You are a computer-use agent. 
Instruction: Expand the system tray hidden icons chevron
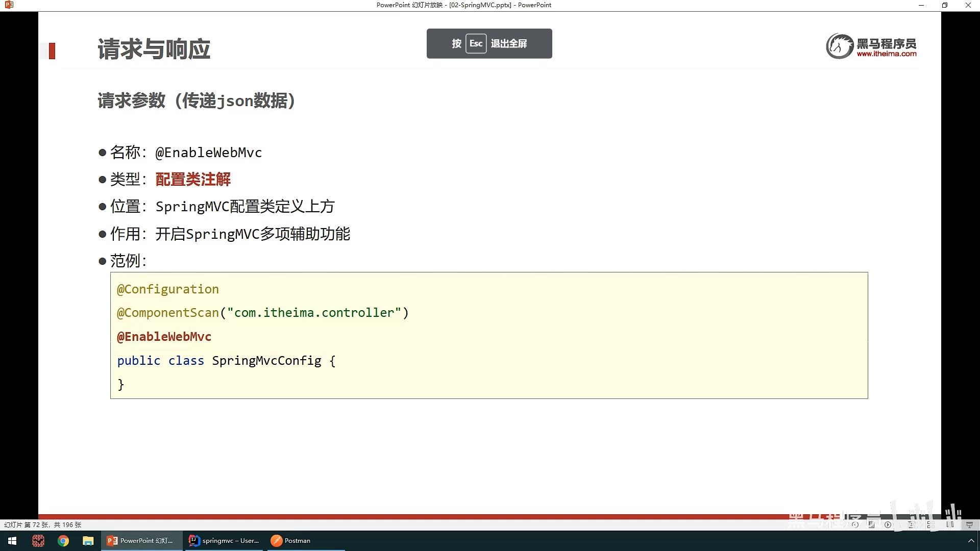(971, 541)
